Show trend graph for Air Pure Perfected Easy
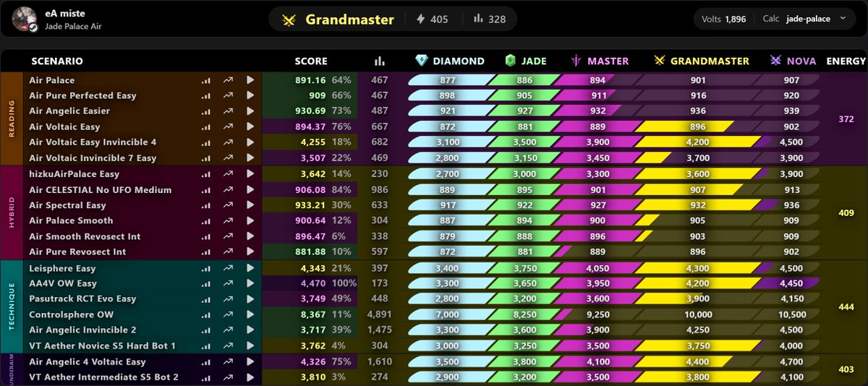868x386 pixels. click(x=229, y=95)
